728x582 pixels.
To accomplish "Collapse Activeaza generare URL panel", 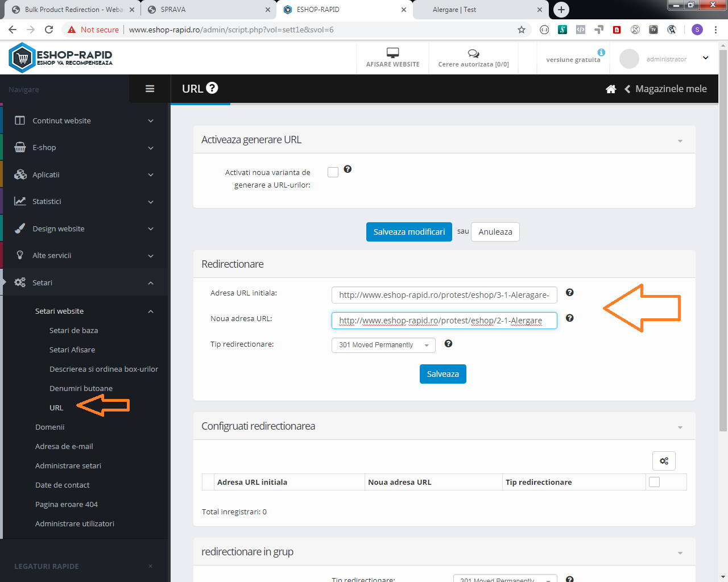I will (680, 141).
